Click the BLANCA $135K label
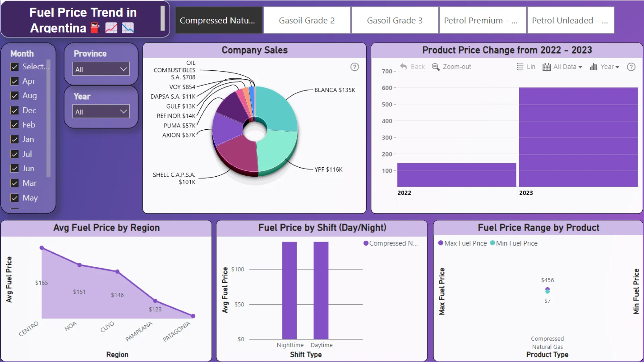Viewport: 644px width, 362px height. [x=334, y=90]
